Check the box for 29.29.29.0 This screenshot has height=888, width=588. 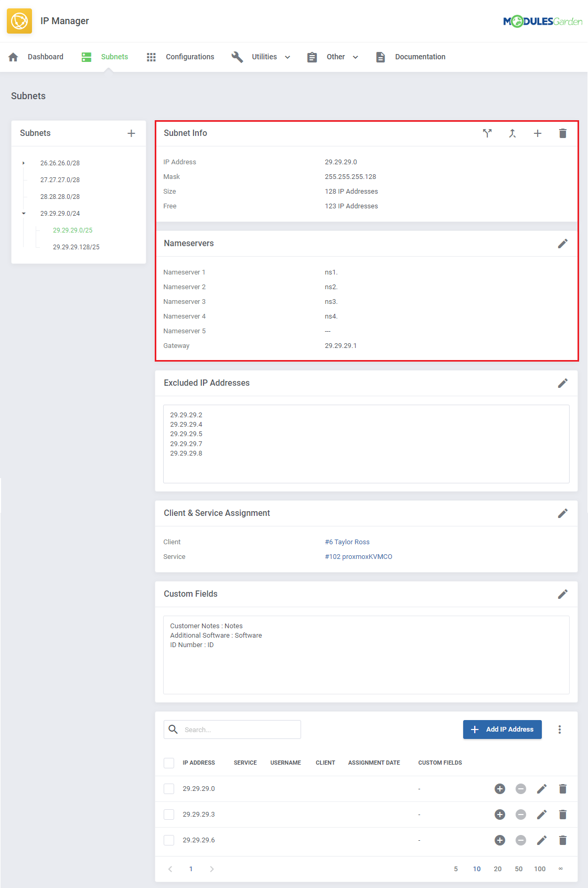(x=169, y=789)
